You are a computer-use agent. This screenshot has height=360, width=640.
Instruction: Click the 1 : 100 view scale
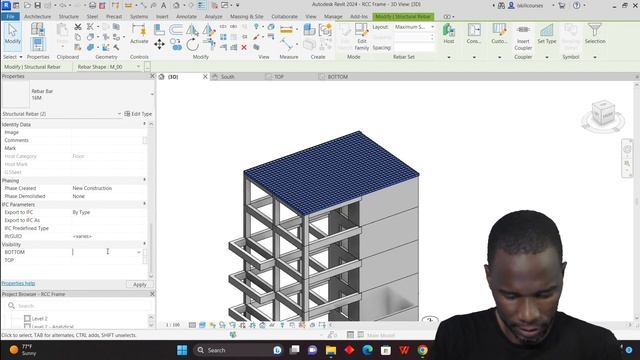pos(173,325)
